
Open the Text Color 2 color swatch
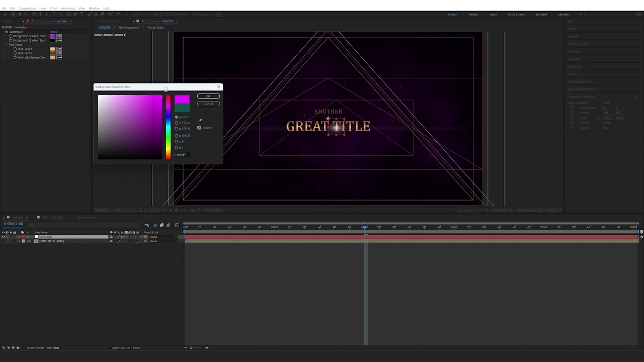click(52, 53)
